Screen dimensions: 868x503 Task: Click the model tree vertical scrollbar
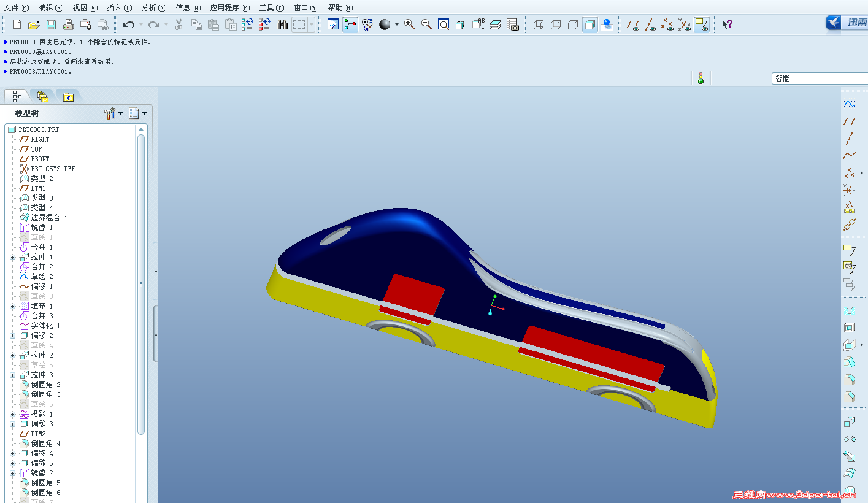[x=141, y=285]
